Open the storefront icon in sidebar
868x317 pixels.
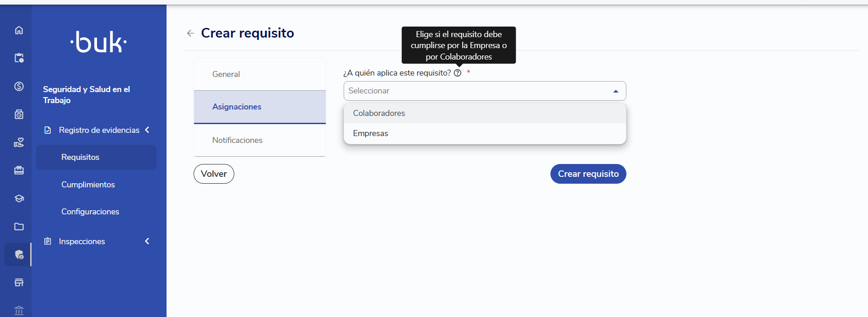[x=19, y=283]
